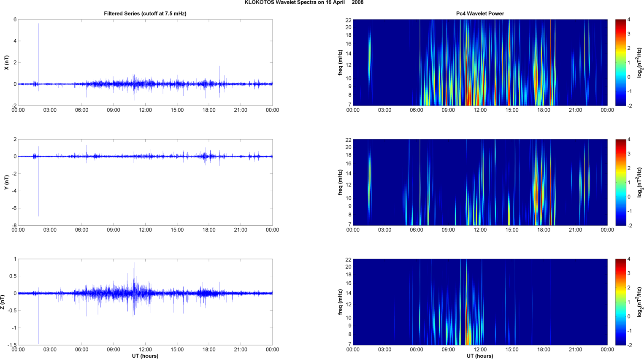Click the 'X (nT)' axis label

(x=6, y=62)
